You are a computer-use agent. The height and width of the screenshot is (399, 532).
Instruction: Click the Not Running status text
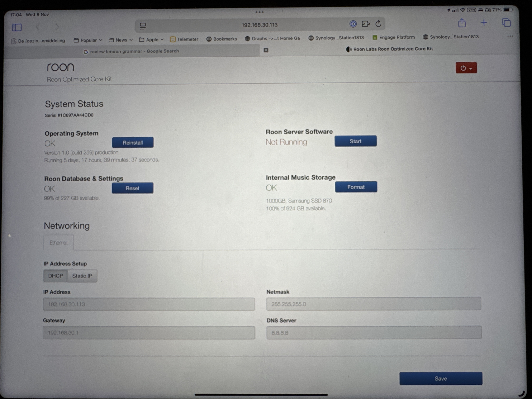point(286,142)
